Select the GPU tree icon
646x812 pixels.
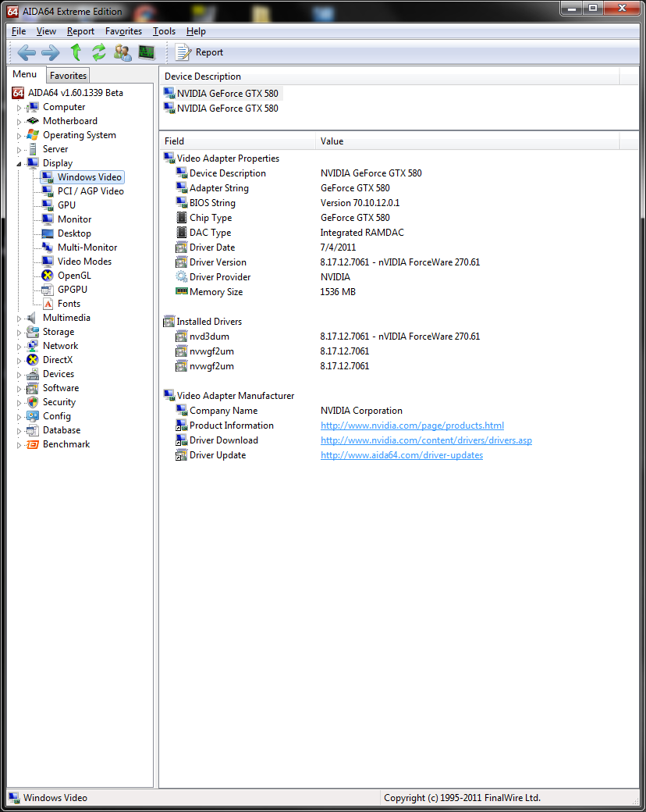click(x=48, y=205)
